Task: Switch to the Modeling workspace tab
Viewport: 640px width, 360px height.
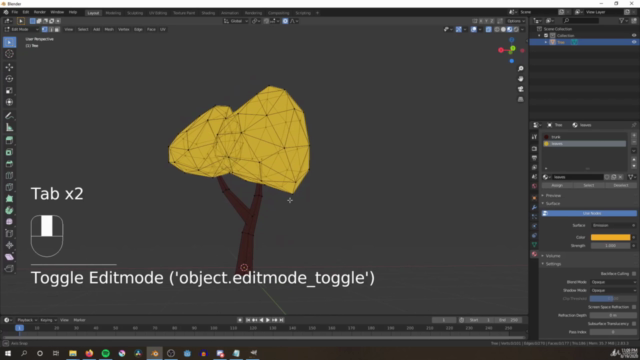Action: coord(113,13)
